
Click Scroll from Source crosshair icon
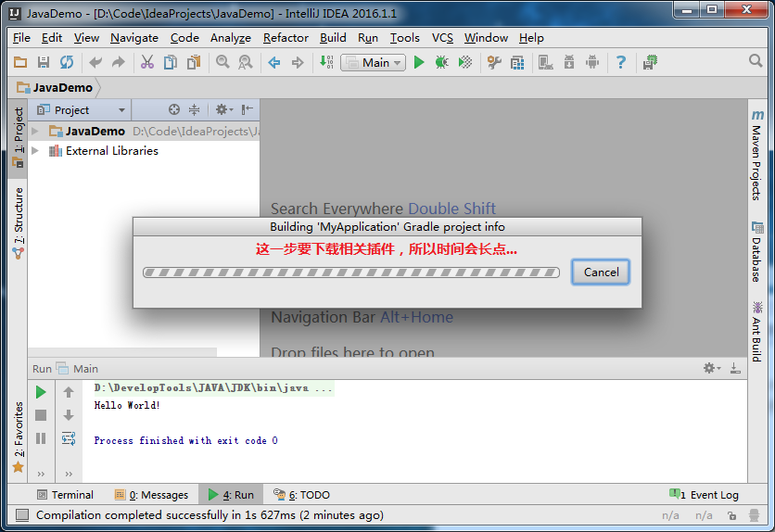click(174, 109)
